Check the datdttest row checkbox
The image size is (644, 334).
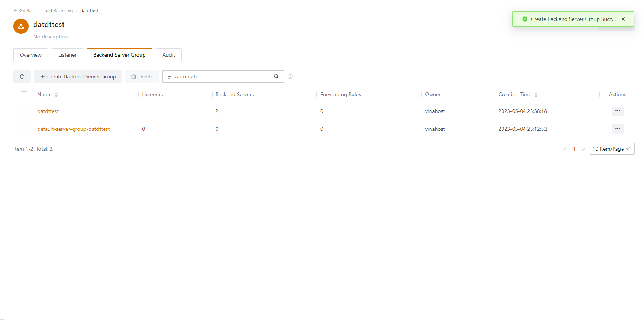(24, 111)
